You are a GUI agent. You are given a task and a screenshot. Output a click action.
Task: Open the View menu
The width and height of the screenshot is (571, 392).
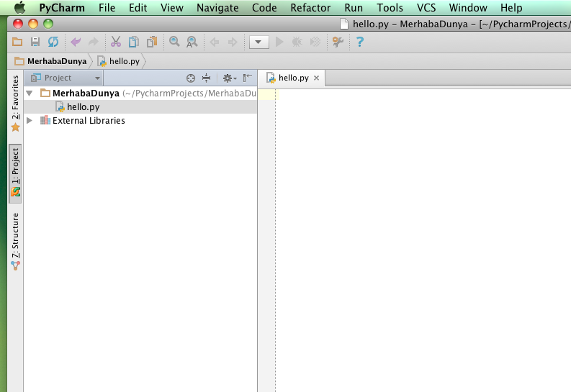click(x=172, y=8)
